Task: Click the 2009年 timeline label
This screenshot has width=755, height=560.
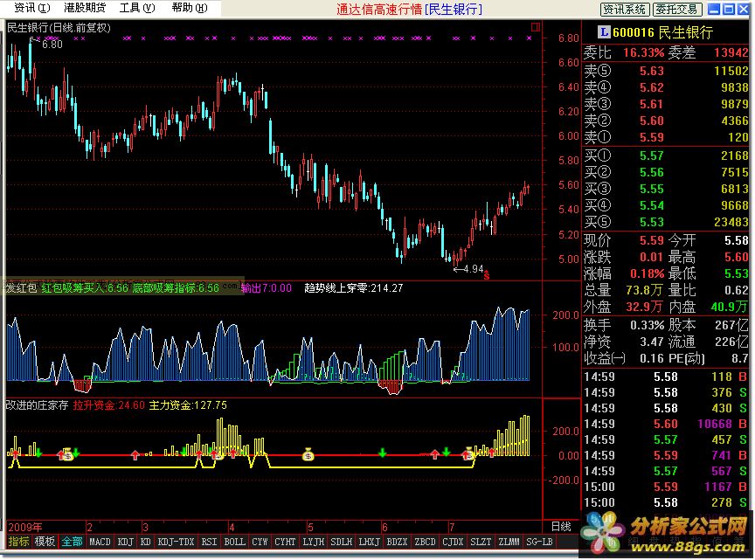Action: [25, 527]
